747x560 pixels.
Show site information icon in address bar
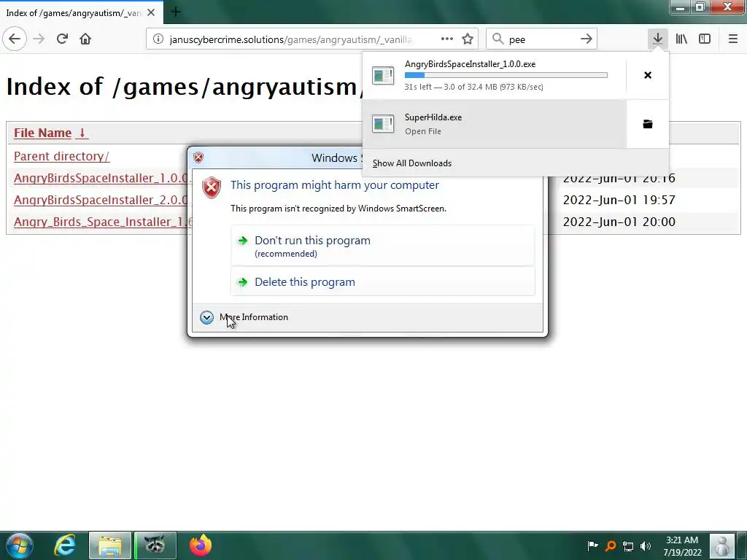(x=158, y=39)
